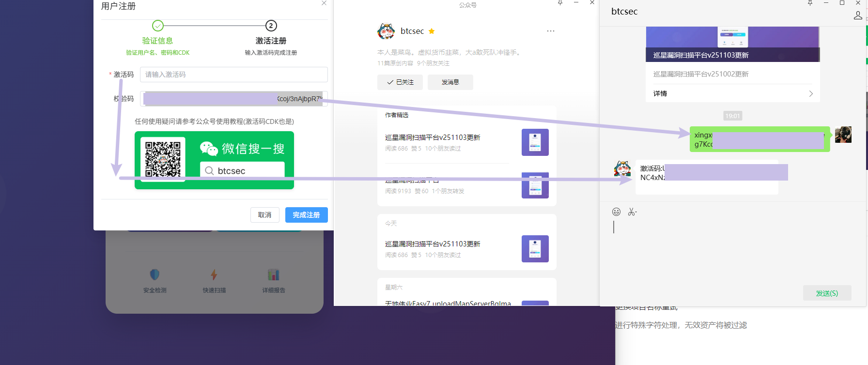Click the 发送(S) send button

827,293
